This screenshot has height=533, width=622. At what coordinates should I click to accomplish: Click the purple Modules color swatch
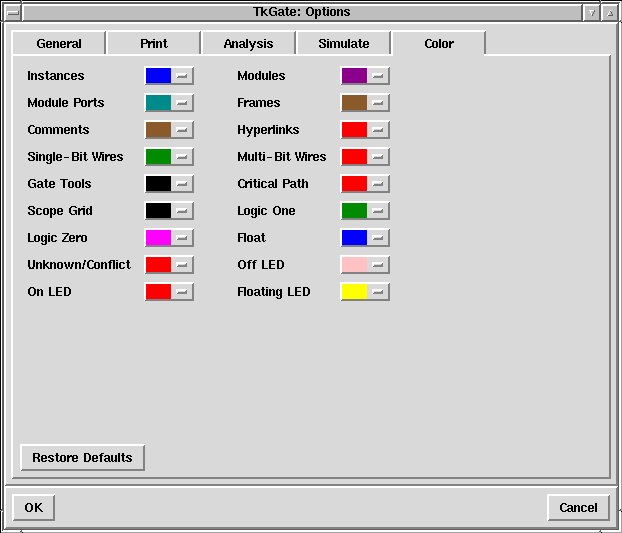(x=354, y=76)
